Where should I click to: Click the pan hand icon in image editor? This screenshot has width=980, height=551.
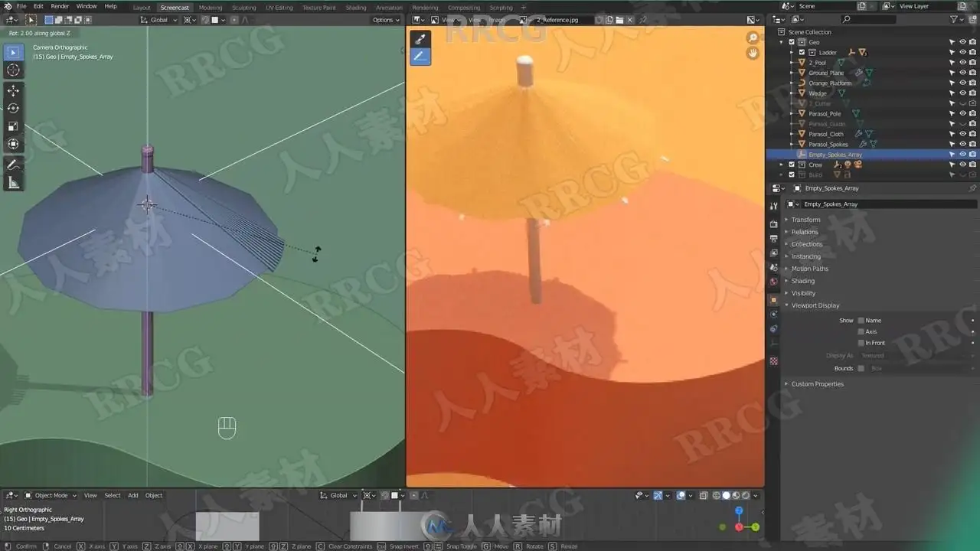coord(753,53)
